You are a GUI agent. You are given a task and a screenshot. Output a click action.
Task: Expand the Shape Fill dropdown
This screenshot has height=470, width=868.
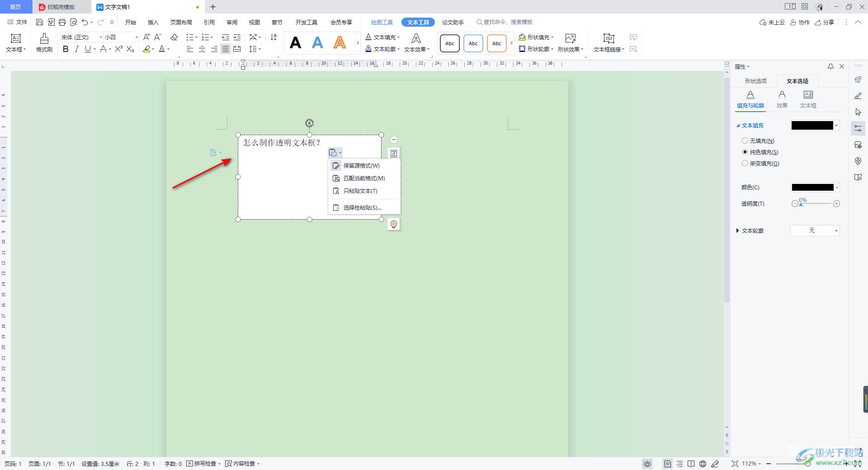point(552,37)
